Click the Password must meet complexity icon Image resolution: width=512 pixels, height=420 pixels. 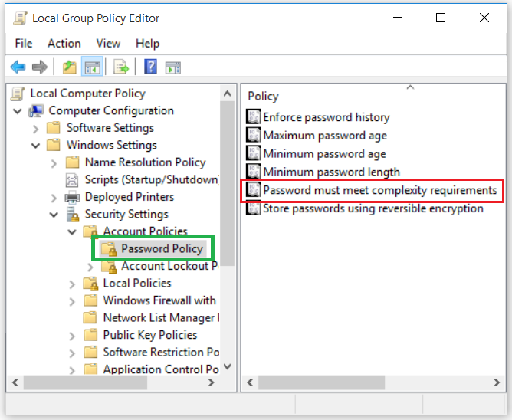click(x=254, y=190)
